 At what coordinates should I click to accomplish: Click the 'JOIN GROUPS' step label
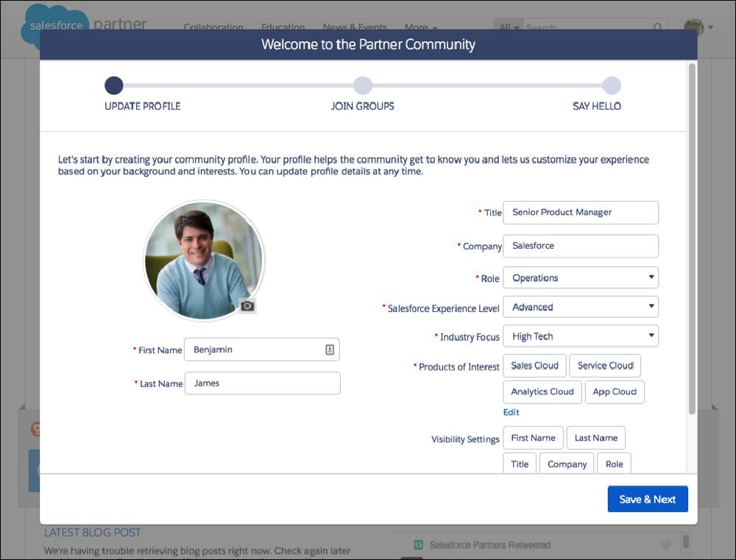[x=362, y=106]
